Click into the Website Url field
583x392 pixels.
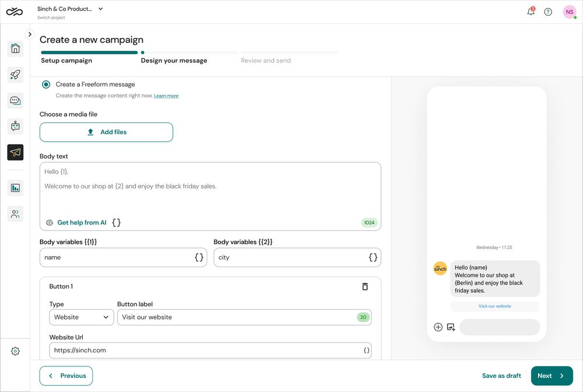(x=211, y=350)
